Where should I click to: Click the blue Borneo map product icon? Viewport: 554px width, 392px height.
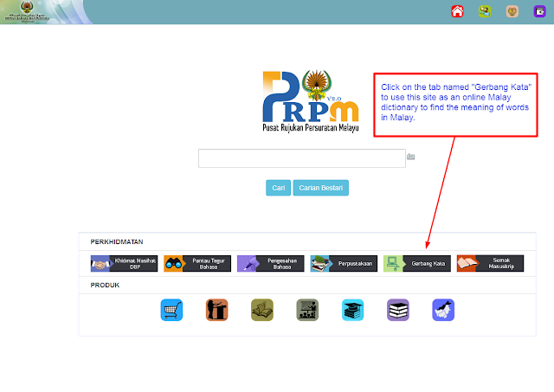pyautogui.click(x=443, y=310)
